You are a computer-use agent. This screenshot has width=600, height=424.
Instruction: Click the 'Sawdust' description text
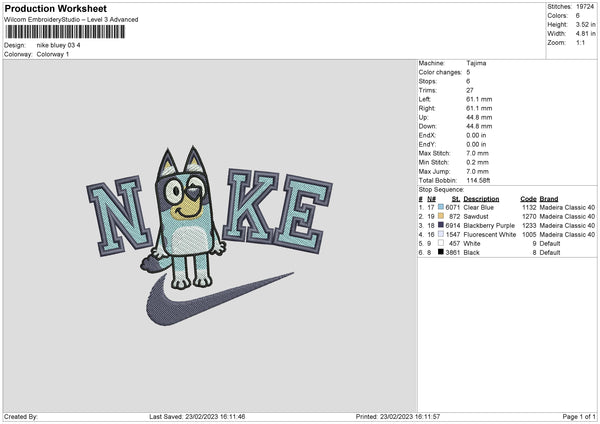pos(476,217)
